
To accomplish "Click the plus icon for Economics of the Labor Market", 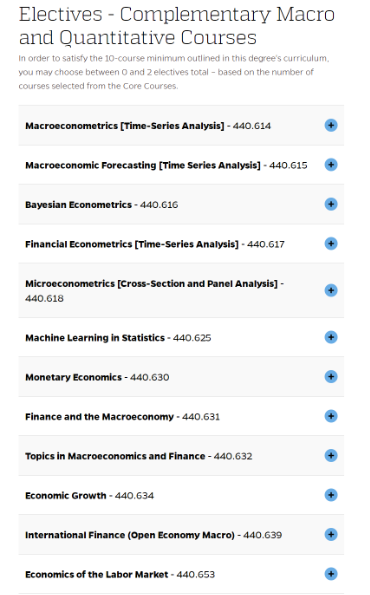I will pos(331,574).
